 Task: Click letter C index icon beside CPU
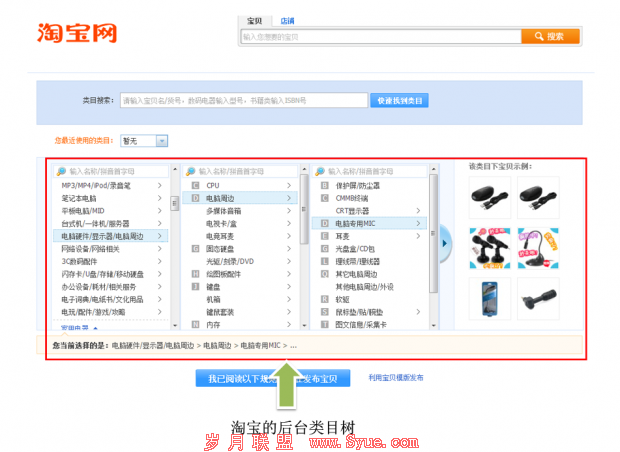coord(195,185)
